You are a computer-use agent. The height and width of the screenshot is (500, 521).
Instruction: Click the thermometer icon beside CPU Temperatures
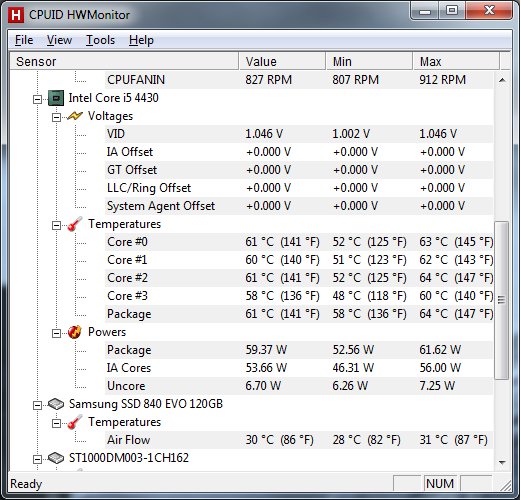coord(75,224)
